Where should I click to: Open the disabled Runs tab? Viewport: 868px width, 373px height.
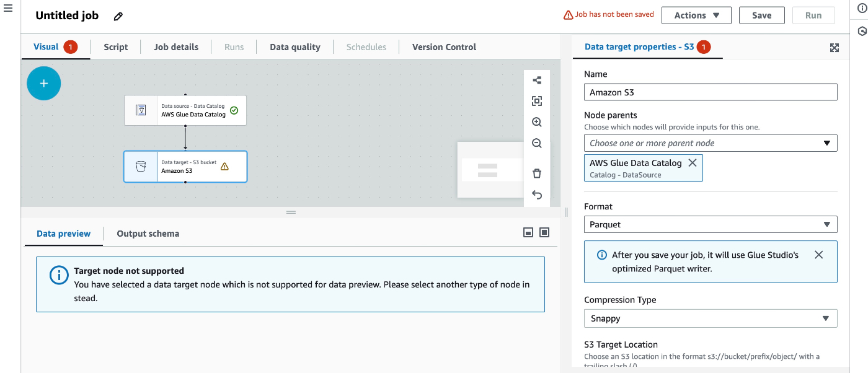coord(234,47)
